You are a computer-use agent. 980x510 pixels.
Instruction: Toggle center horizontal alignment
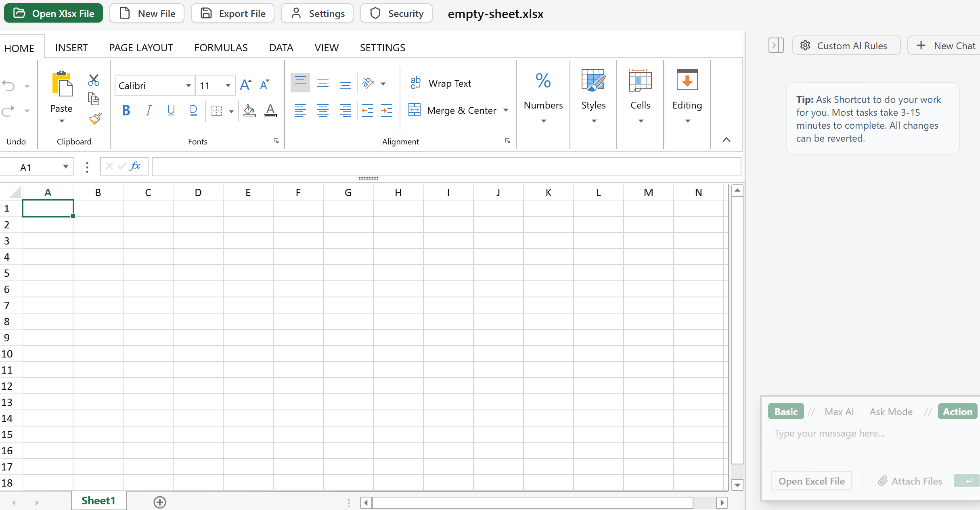click(x=322, y=110)
